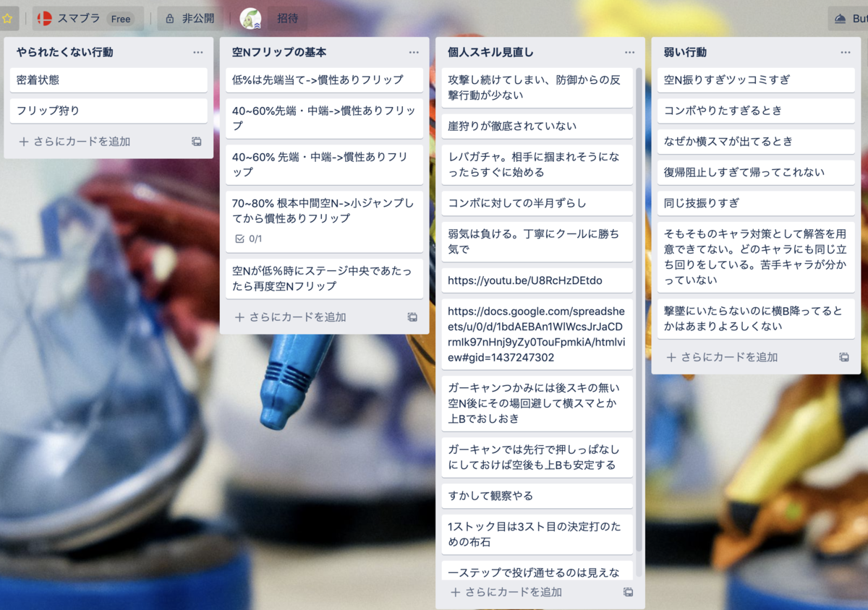This screenshot has width=868, height=610.
Task: Open your avatar profile icon in the header
Action: pyautogui.click(x=251, y=18)
